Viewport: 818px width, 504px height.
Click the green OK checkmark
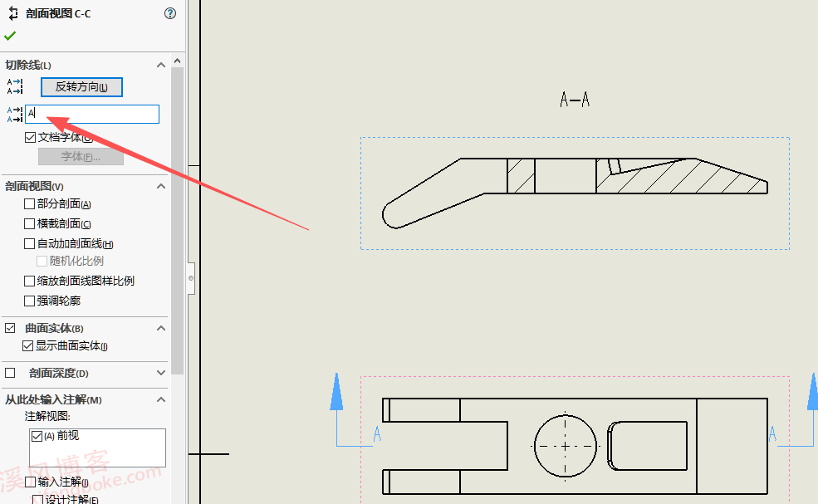coord(10,36)
